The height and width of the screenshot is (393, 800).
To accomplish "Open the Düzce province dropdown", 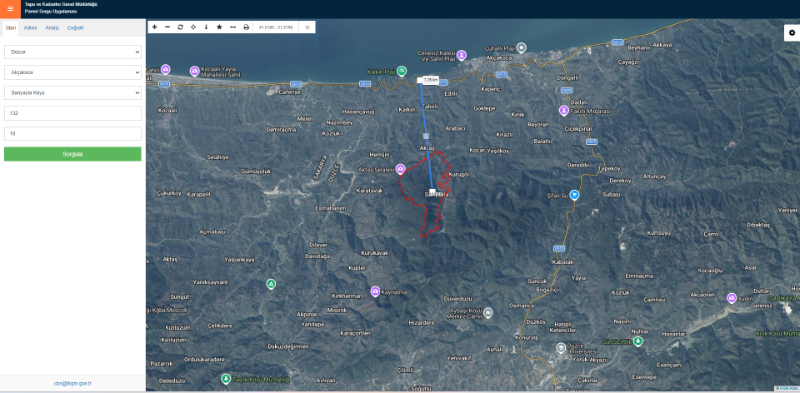I will pyautogui.click(x=72, y=52).
